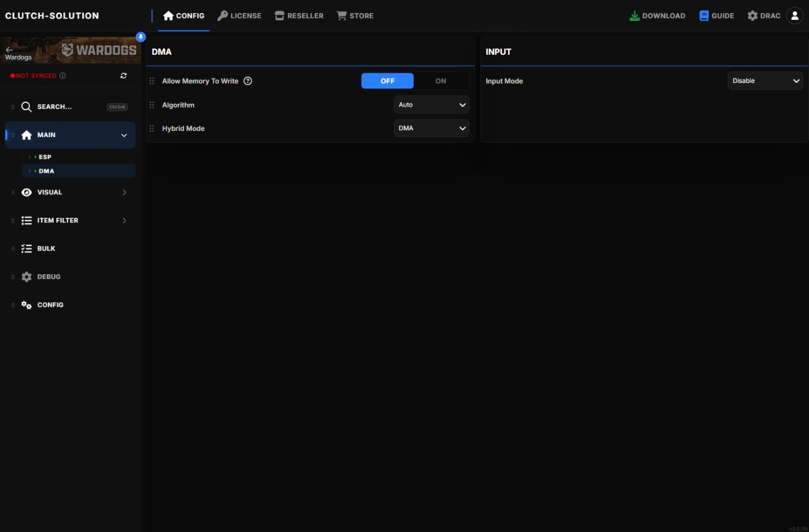Click the blue pin icon on the Wardogs banner

(x=141, y=37)
